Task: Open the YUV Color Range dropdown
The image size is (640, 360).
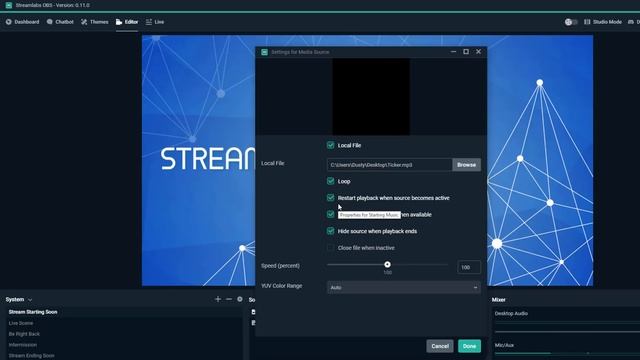Action: click(404, 287)
